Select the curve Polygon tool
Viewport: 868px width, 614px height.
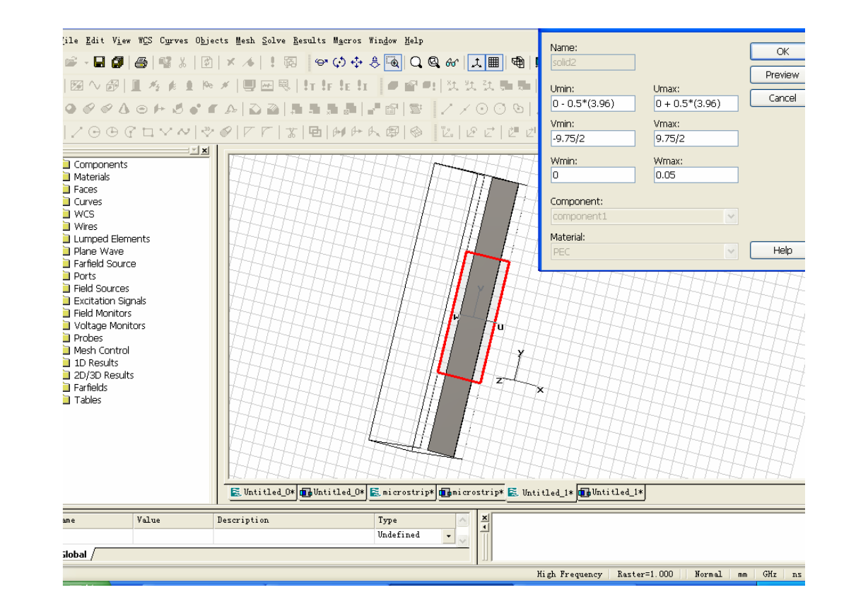pyautogui.click(x=165, y=132)
